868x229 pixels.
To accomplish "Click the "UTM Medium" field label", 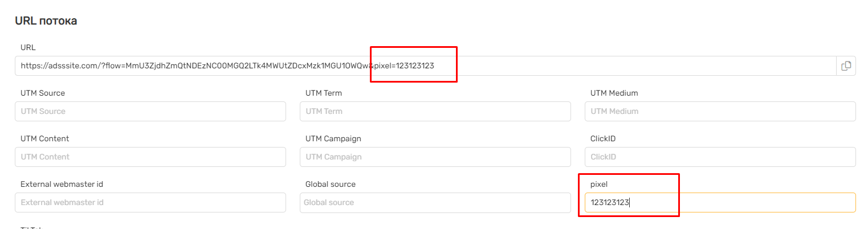I will (x=614, y=93).
